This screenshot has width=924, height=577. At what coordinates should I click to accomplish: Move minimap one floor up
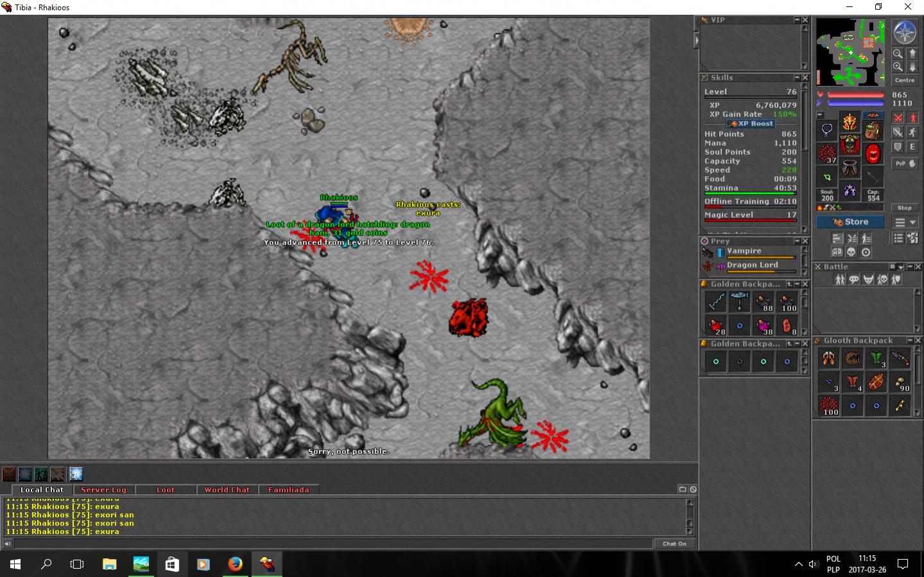click(912, 54)
